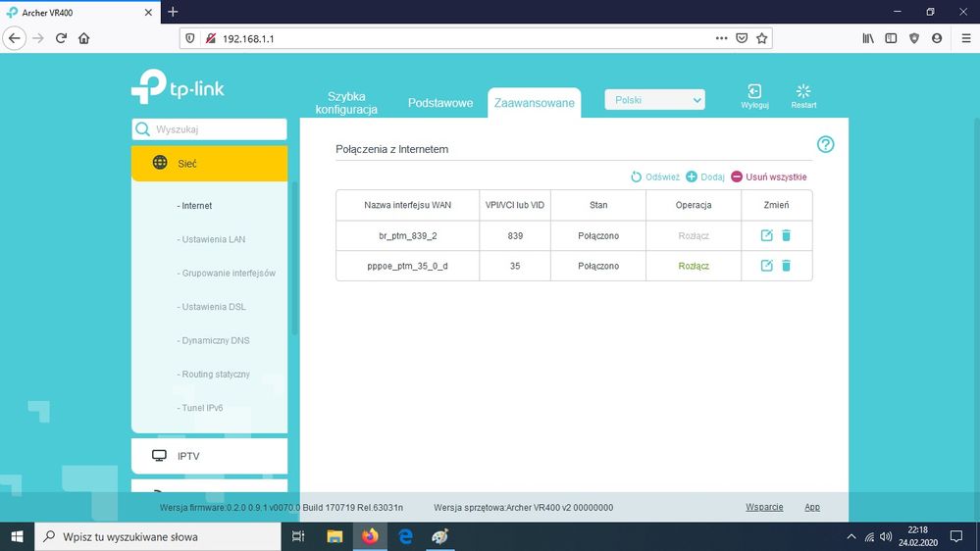Click the trash icon for br_ptm_839_2
The image size is (980, 551).
click(x=786, y=236)
